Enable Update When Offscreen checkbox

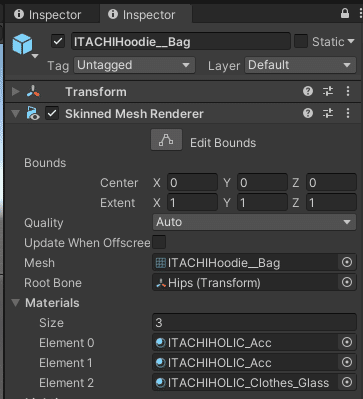tap(159, 242)
